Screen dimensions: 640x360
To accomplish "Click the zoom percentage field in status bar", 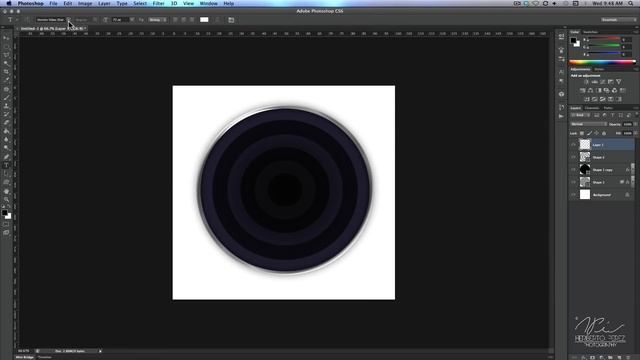I will click(24, 351).
